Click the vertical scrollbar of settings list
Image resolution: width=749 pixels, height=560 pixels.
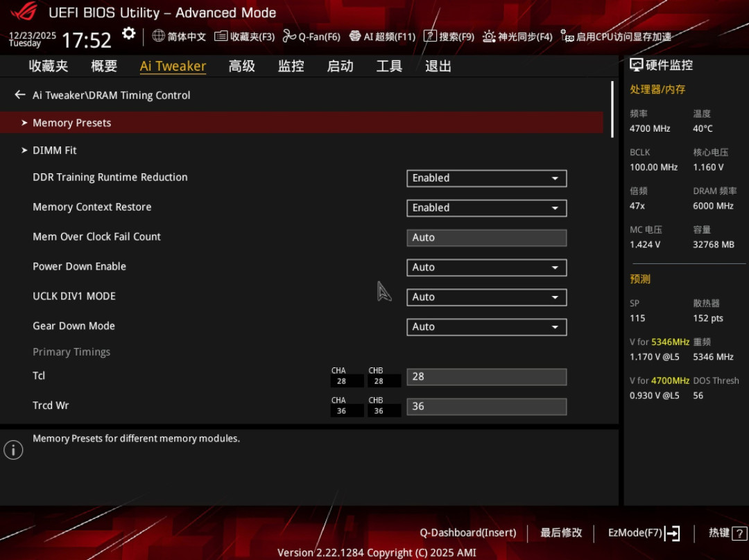pos(612,110)
